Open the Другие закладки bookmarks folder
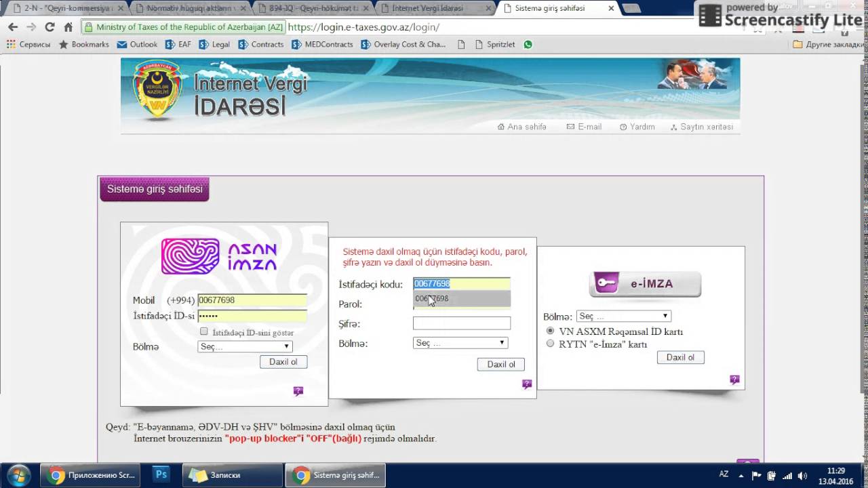868x488 pixels. 828,44
